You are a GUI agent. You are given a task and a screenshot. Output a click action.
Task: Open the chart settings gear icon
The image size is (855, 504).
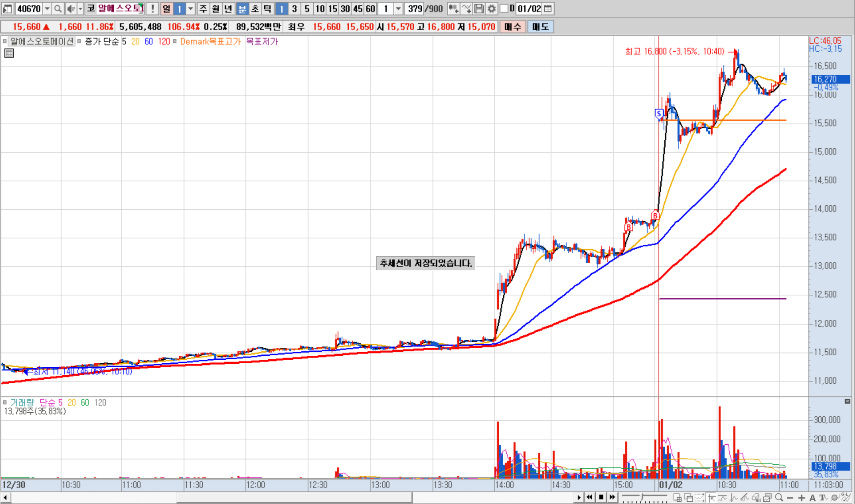point(492,8)
